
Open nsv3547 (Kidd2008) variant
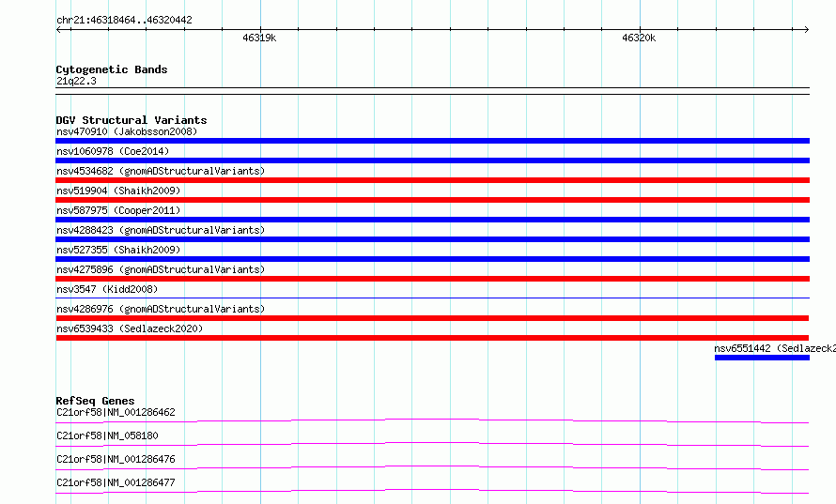tap(107, 289)
